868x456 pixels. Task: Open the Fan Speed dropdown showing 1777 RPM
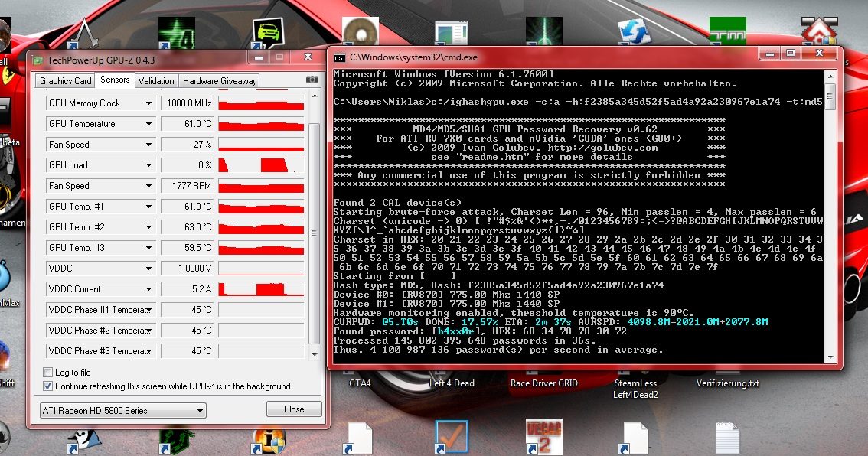tap(148, 186)
